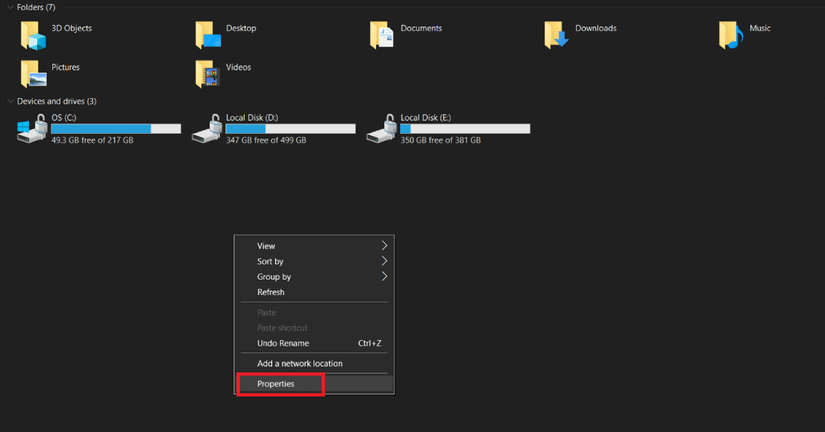Choose View in the context menu
Viewport: 825px width, 432px height.
(x=314, y=246)
